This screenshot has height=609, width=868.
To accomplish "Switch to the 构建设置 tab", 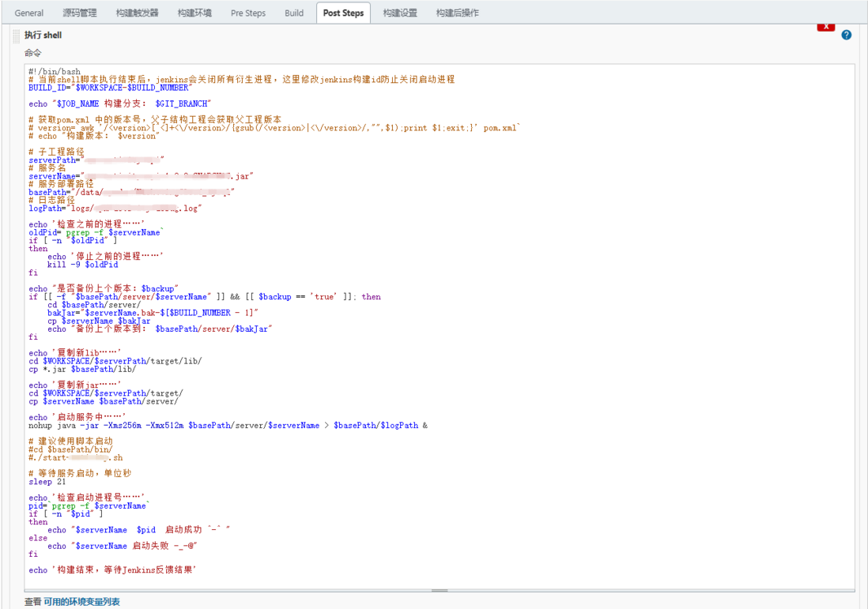I will (400, 13).
